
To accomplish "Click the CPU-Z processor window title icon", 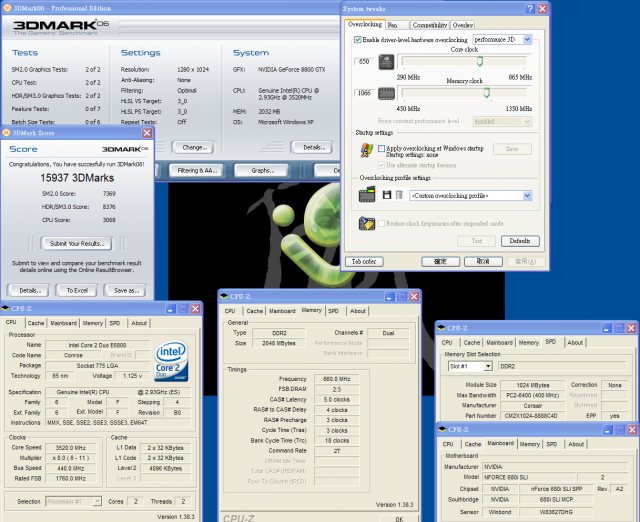I will tap(5, 309).
